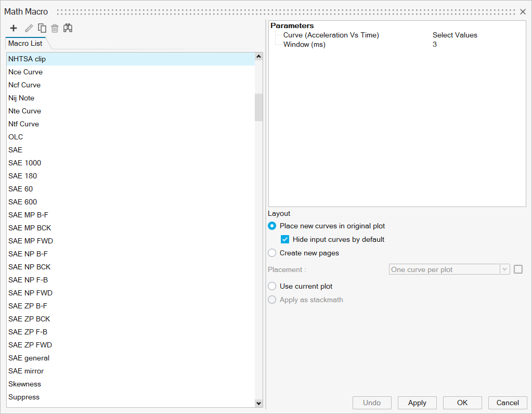Screen dimensions: 532x414
Task: Select the SAE MP FWD macro
Action: pyautogui.click(x=131, y=241)
